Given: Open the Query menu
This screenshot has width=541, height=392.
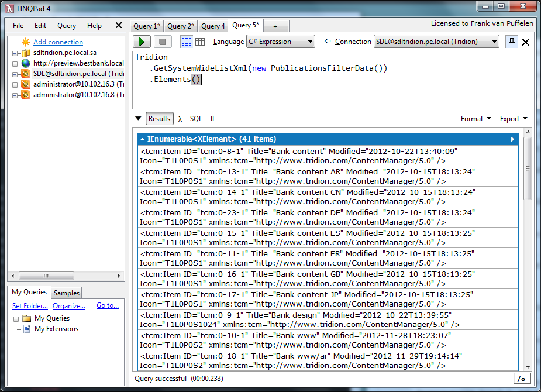Looking at the screenshot, I should click(67, 26).
